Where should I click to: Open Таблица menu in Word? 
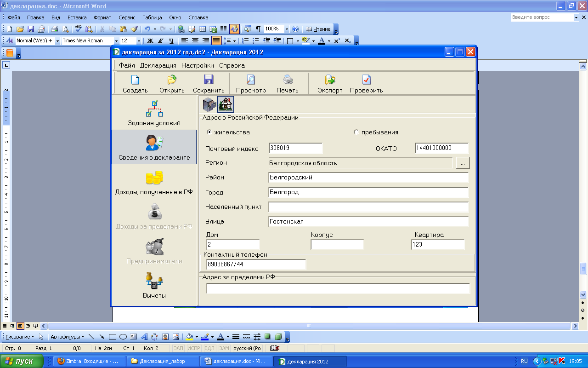(x=152, y=17)
